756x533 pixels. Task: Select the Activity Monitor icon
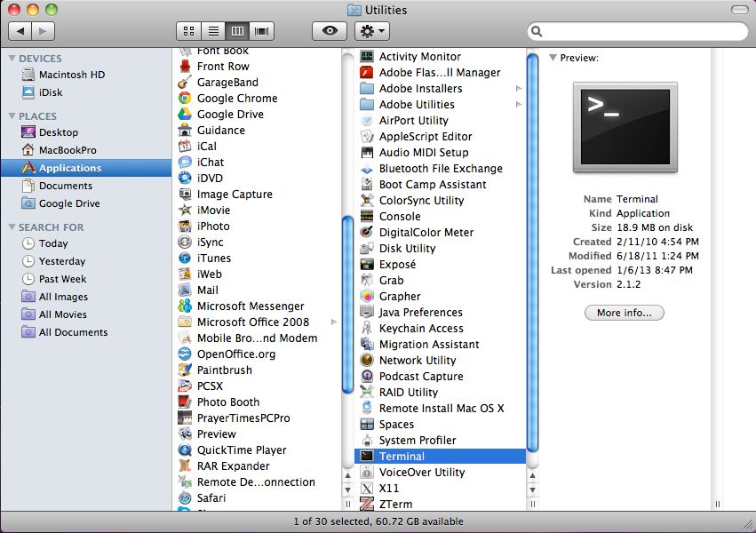point(367,56)
